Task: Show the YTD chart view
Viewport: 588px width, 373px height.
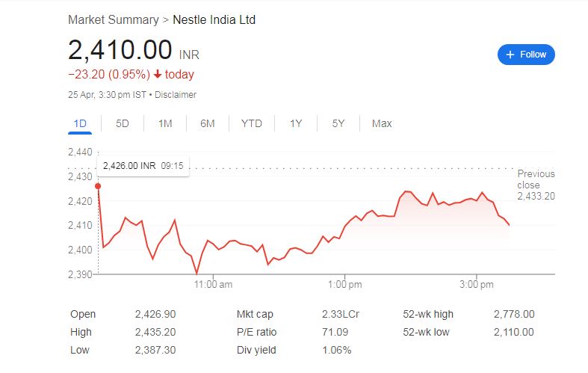Action: point(252,123)
